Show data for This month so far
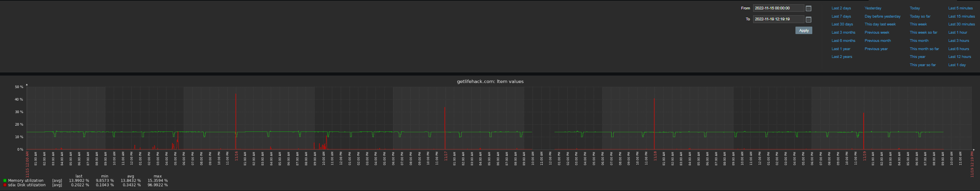Image resolution: width=980 pixels, height=191 pixels. coord(924,49)
